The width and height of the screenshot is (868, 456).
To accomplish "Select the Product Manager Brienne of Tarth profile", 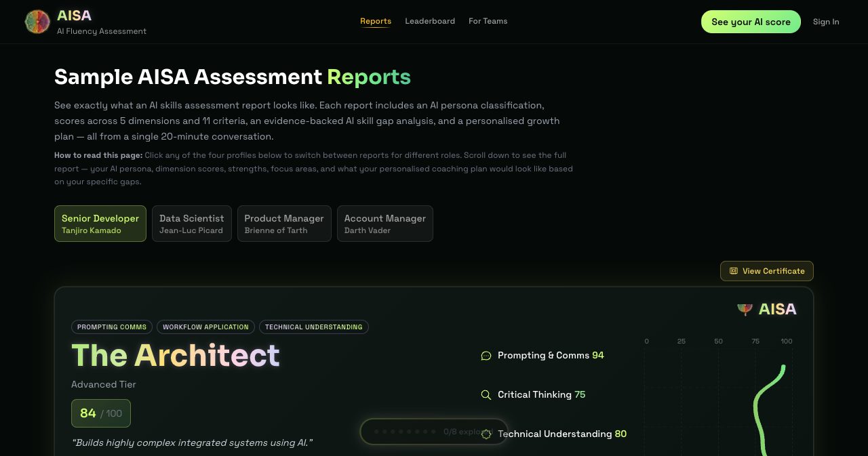I will (x=284, y=224).
